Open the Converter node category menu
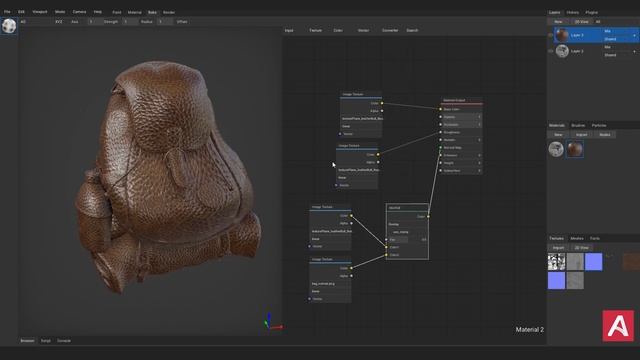Image resolution: width=640 pixels, height=360 pixels. 390,30
